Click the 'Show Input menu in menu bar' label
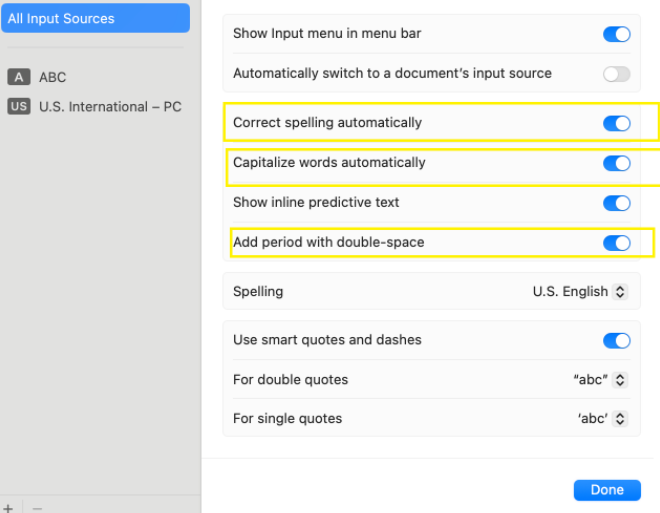This screenshot has width=660, height=513. (327, 33)
